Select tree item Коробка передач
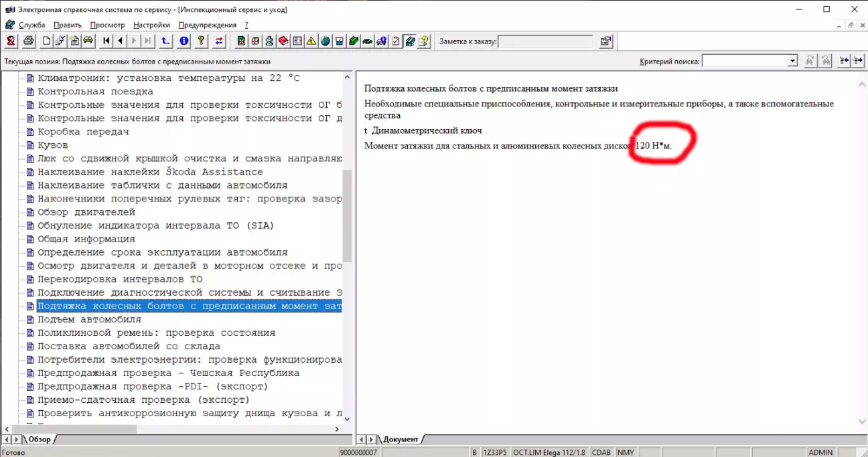 point(83,132)
